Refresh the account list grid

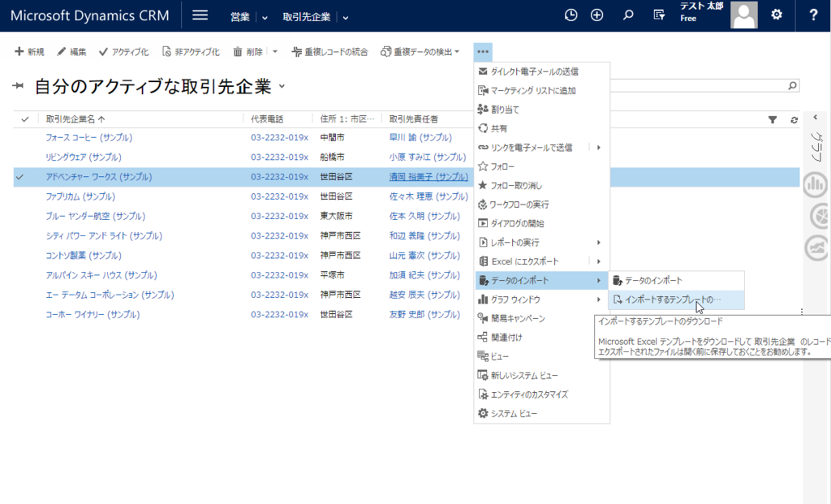(794, 120)
